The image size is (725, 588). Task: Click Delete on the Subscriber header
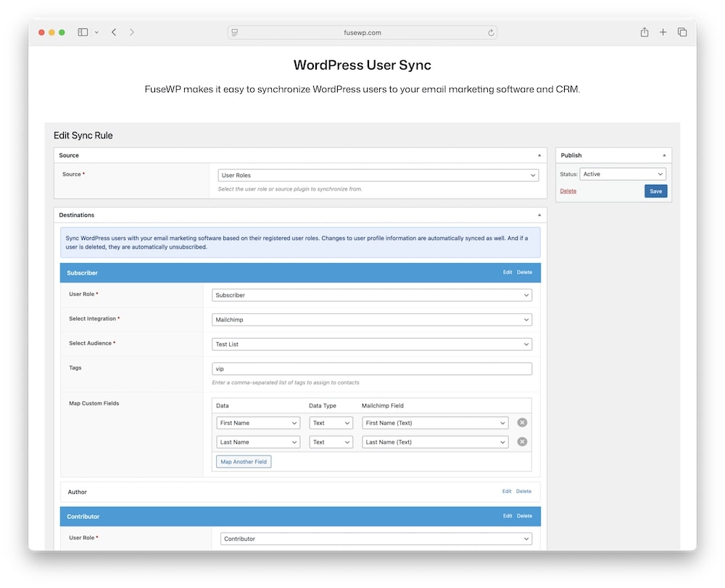tap(524, 273)
